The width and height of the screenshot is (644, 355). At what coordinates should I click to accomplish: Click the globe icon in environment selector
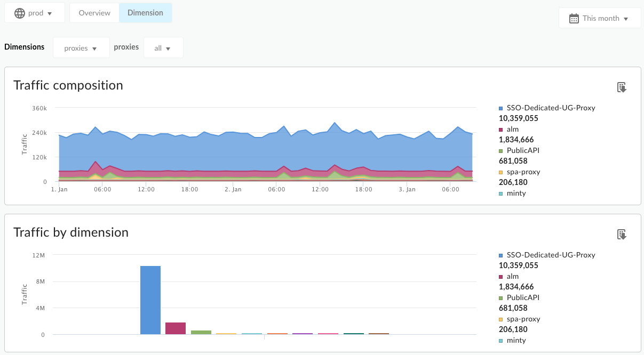[x=19, y=12]
